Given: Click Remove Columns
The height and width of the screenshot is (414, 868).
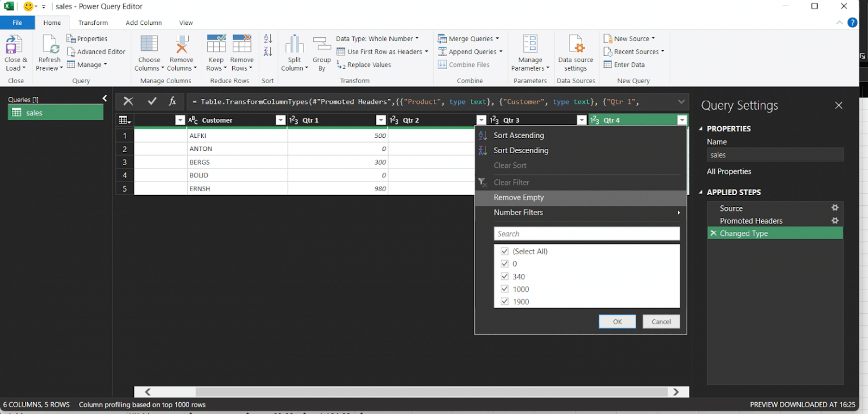Looking at the screenshot, I should (181, 51).
